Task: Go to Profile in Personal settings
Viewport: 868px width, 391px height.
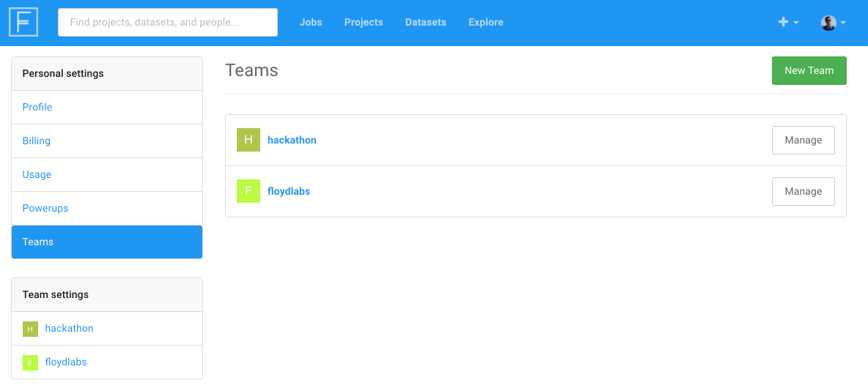Action: coord(107,108)
